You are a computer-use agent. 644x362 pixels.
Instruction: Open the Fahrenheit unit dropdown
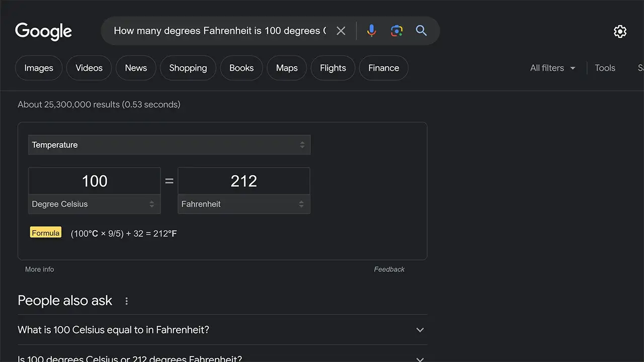pos(244,204)
